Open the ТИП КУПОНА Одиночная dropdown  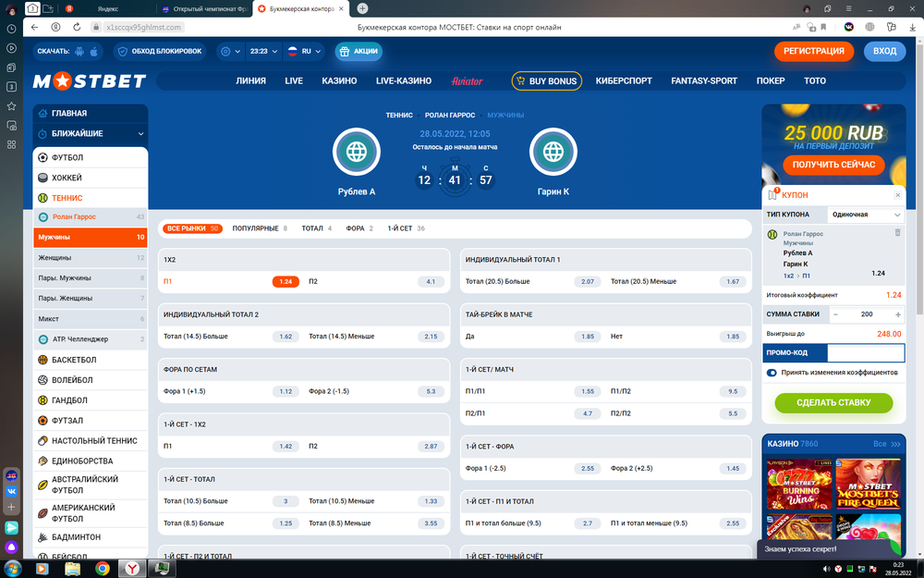click(866, 215)
